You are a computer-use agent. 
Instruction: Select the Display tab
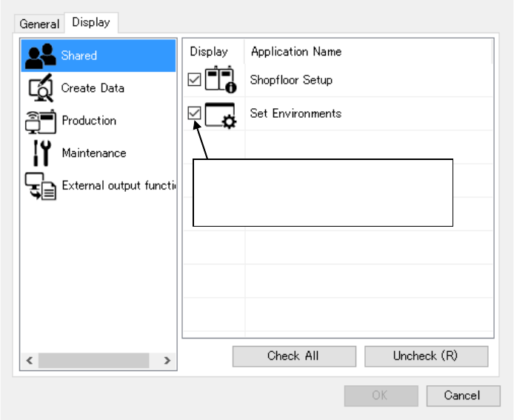click(x=91, y=22)
